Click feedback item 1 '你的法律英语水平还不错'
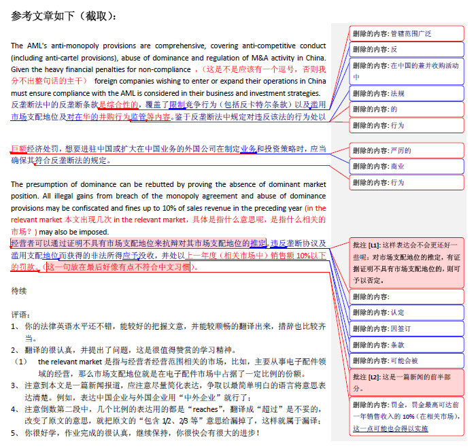 pos(168,332)
